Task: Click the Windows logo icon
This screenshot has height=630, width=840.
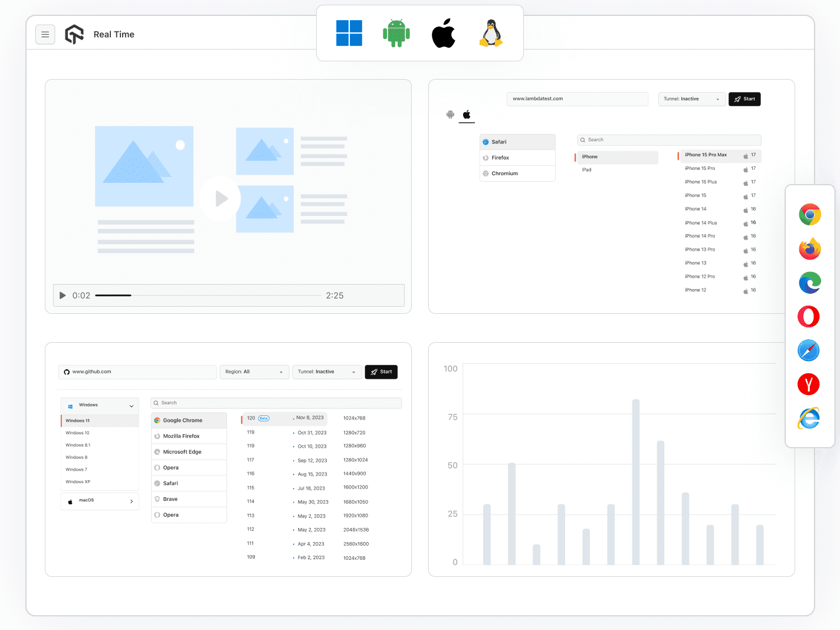Action: pos(349,33)
